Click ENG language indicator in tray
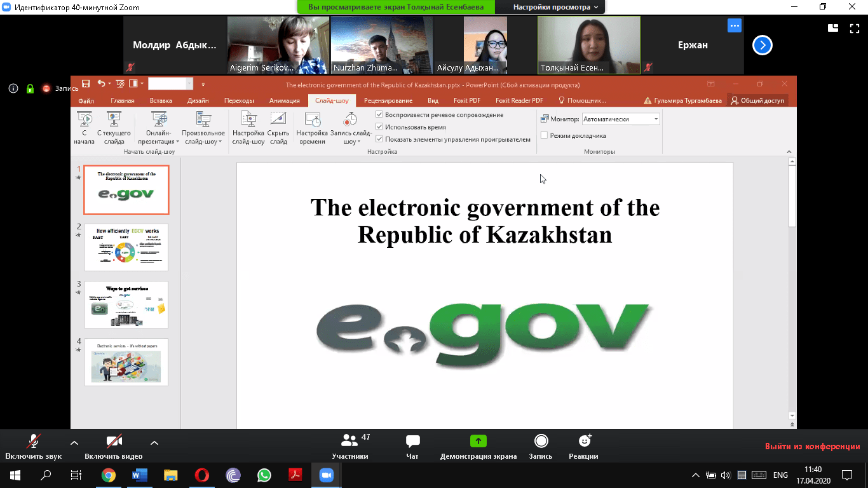868x488 pixels. [780, 475]
